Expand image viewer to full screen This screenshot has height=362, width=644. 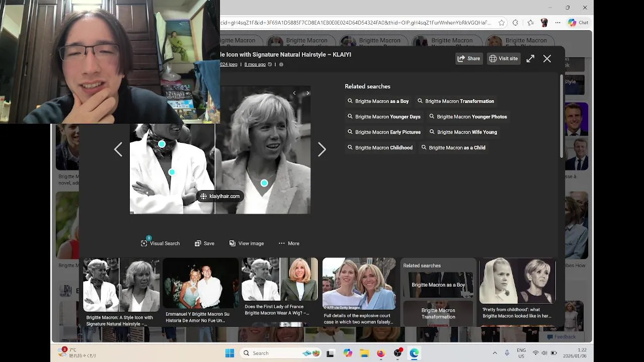tap(530, 59)
